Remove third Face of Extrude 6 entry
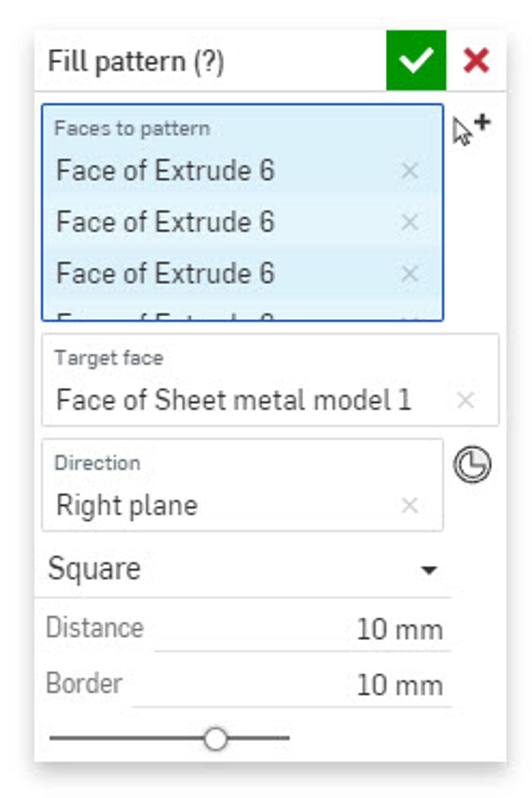 click(x=410, y=273)
